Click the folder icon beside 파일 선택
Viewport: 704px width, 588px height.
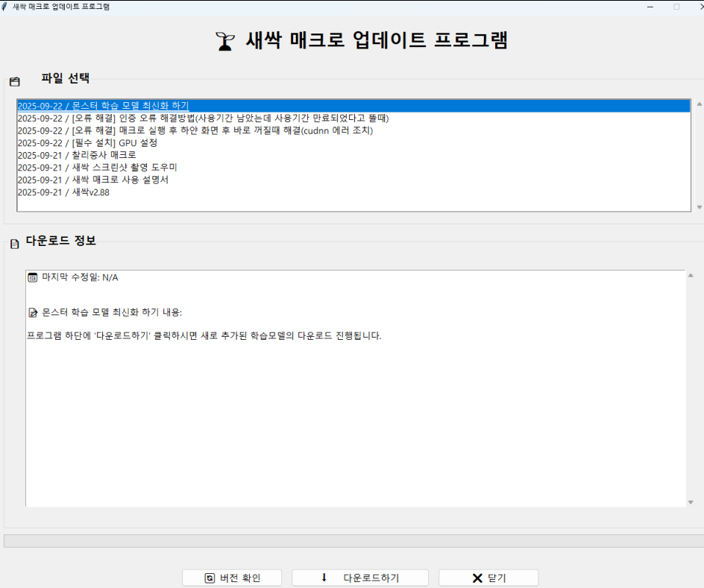[14, 81]
